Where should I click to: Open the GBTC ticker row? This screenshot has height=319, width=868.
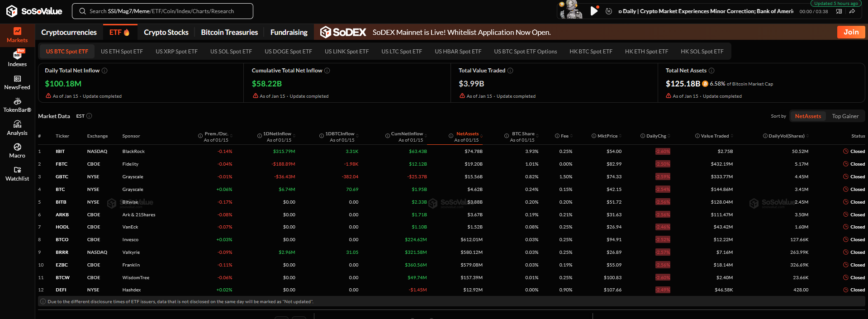tap(451, 176)
